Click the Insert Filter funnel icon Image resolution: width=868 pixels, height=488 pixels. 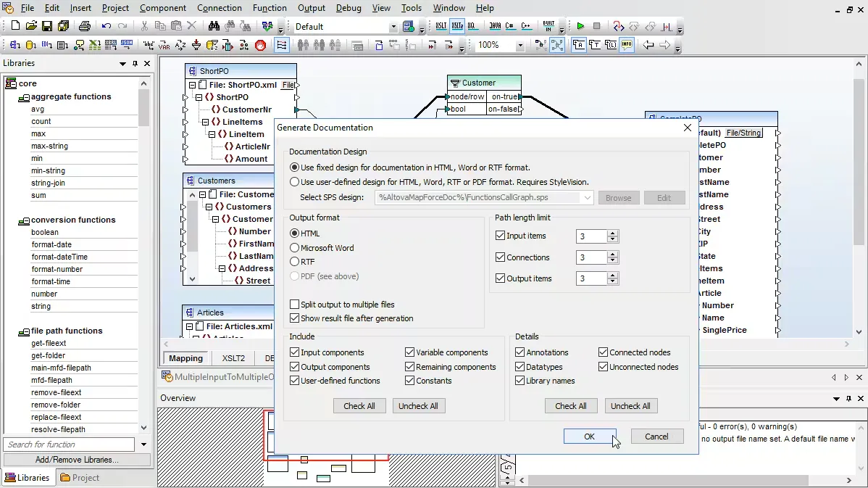tap(196, 46)
